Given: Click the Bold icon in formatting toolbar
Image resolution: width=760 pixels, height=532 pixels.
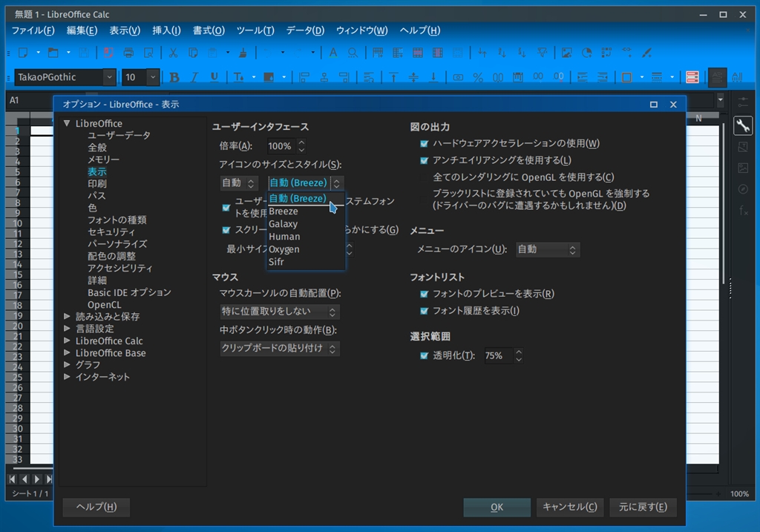Looking at the screenshot, I should click(x=174, y=77).
